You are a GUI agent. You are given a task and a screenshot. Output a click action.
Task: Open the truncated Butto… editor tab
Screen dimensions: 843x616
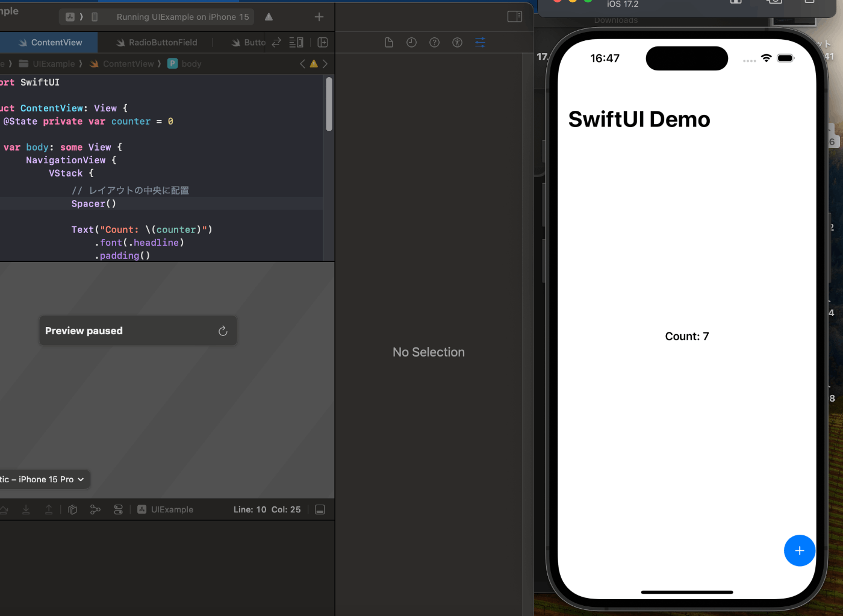(249, 42)
